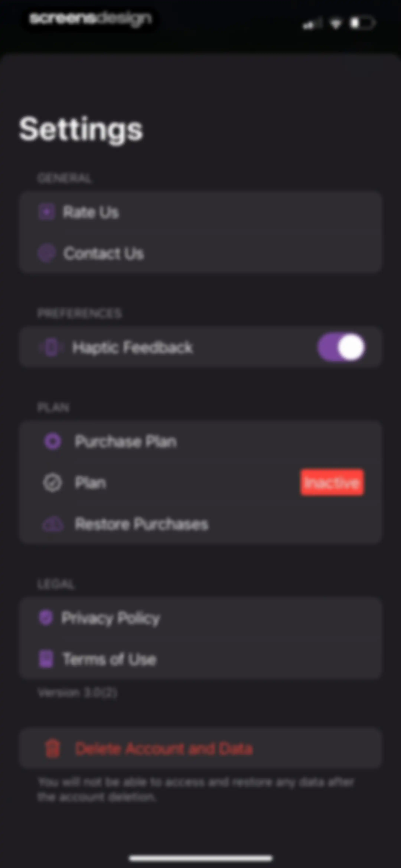The height and width of the screenshot is (868, 401).
Task: Open the Rate Us row
Action: coord(200,212)
